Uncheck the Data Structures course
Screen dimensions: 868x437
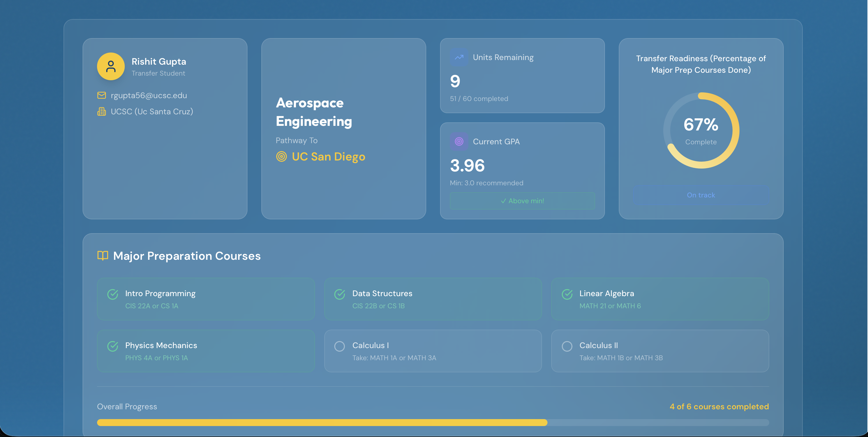(339, 294)
